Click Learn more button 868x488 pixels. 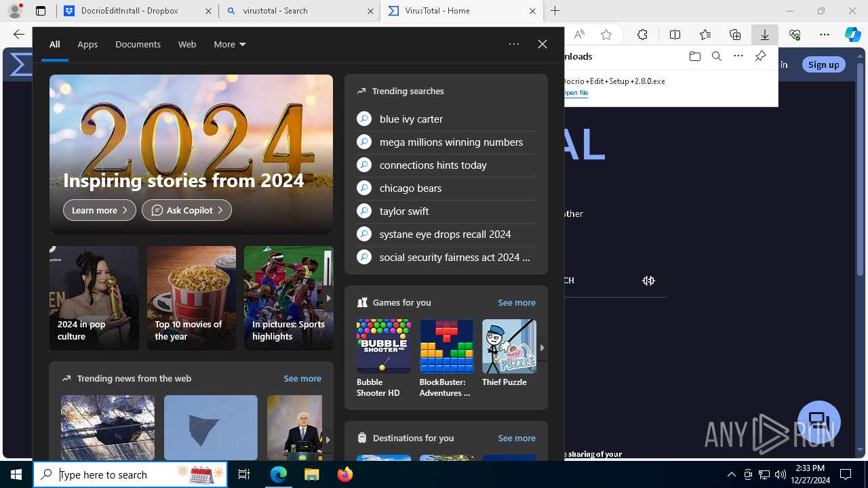coord(100,210)
